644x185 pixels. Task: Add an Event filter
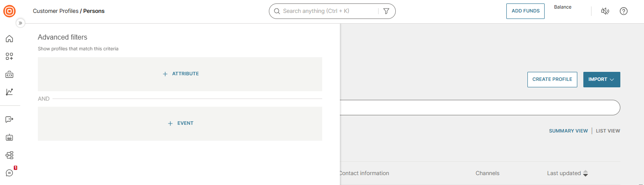[x=180, y=123]
